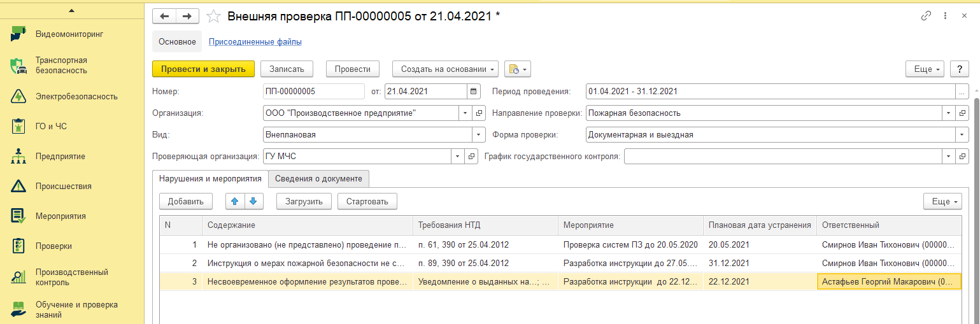Expand Проверяющая организация dropdown
Viewport: 980px width, 324px height.
click(x=458, y=156)
